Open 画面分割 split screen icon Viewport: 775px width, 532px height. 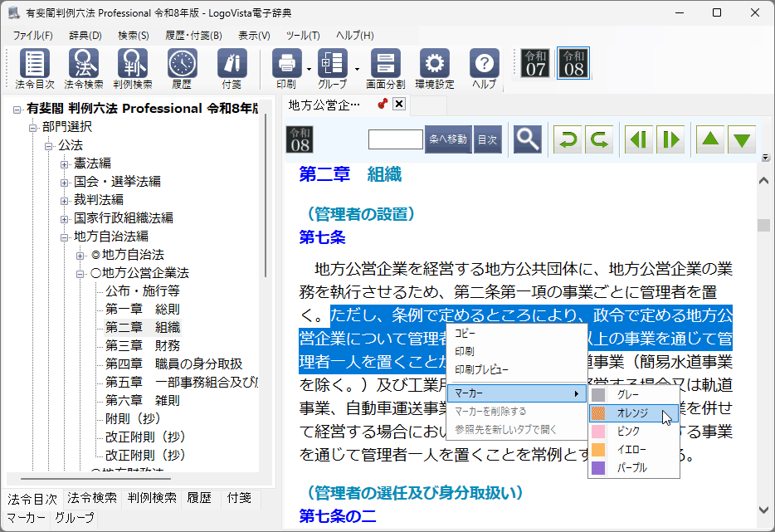[x=385, y=66]
